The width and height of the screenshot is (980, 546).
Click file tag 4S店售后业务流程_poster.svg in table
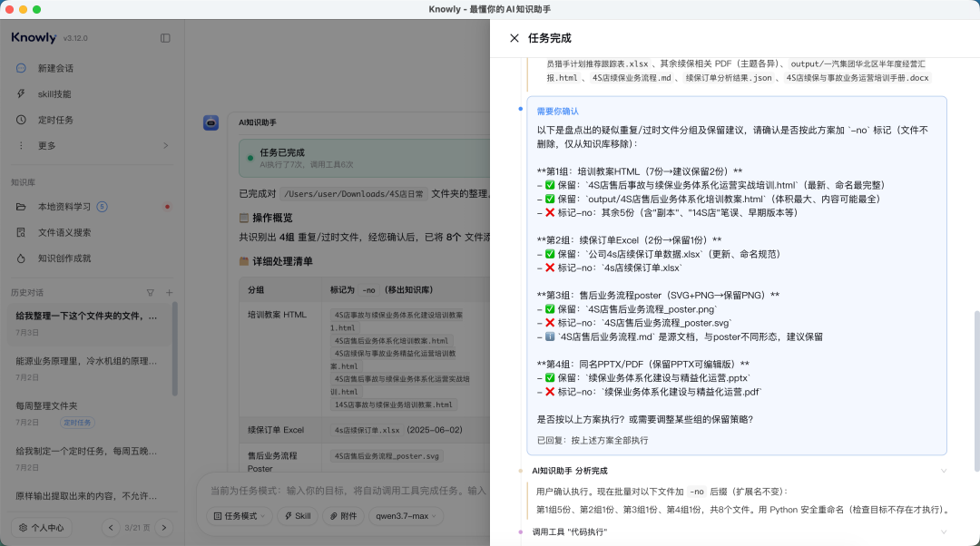pyautogui.click(x=387, y=456)
